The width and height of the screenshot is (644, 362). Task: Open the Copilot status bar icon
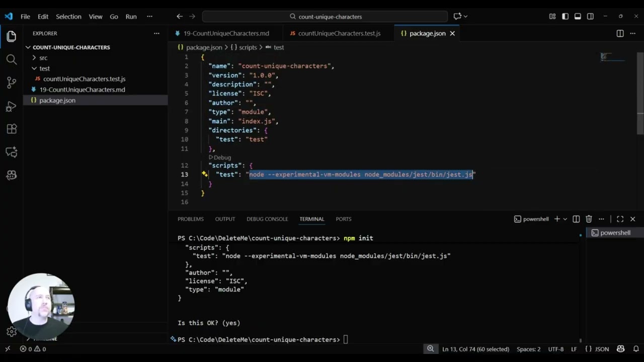(x=620, y=349)
